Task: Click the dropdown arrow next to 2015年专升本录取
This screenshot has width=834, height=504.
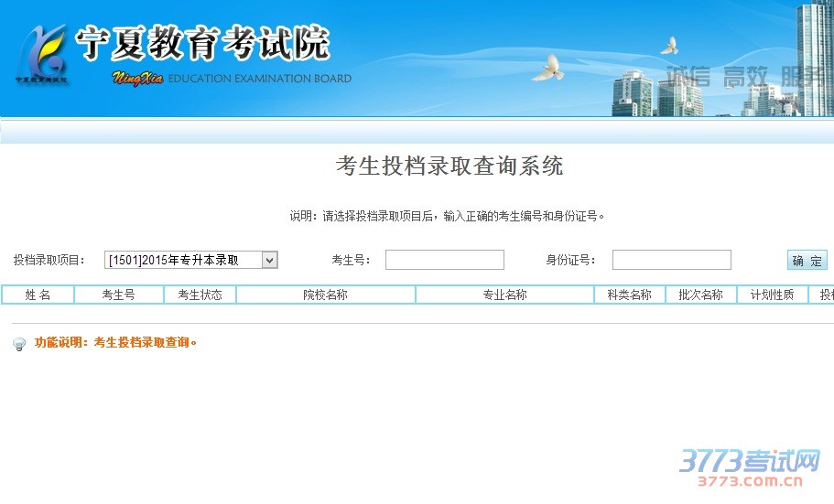Action: [x=269, y=260]
